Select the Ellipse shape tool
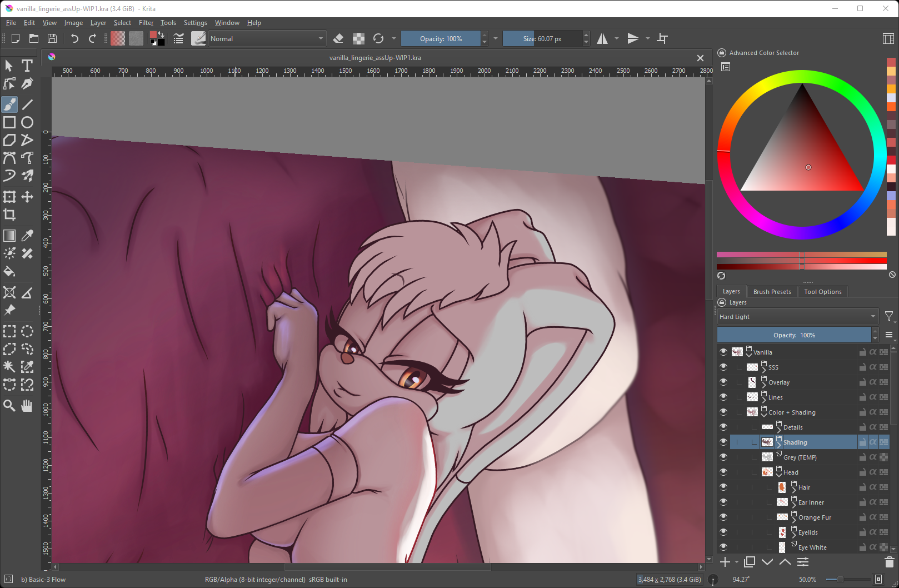The height and width of the screenshot is (588, 899). 27,122
